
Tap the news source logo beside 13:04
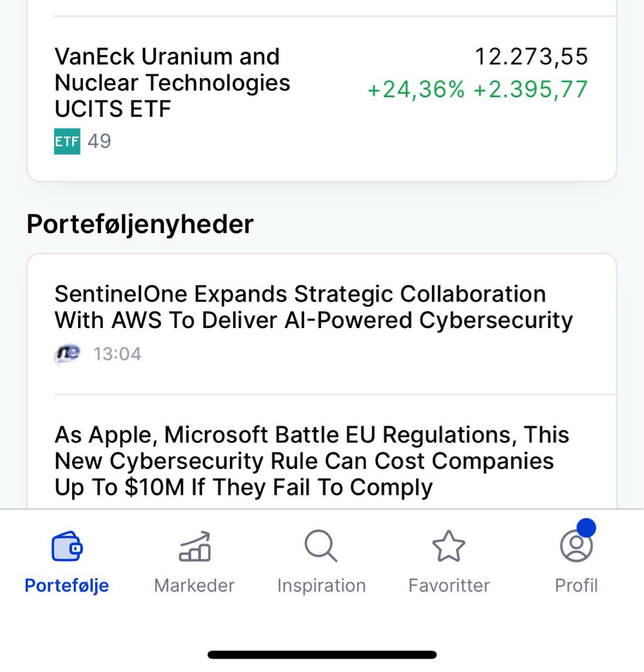coord(68,354)
